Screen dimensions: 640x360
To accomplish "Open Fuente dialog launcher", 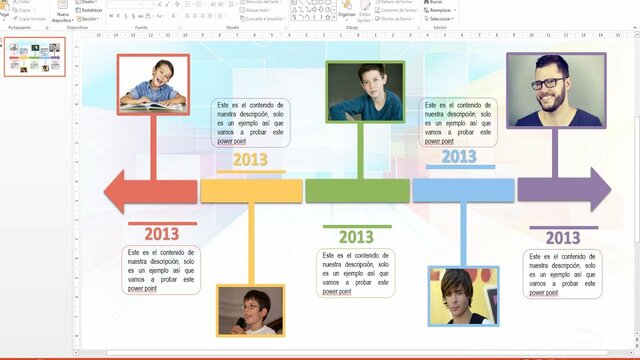I will point(180,28).
